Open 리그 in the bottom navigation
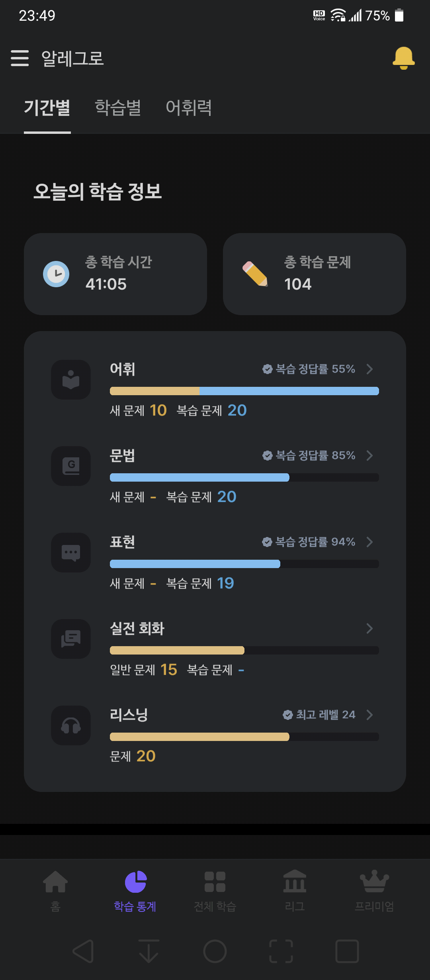This screenshot has height=980, width=430. (x=295, y=891)
